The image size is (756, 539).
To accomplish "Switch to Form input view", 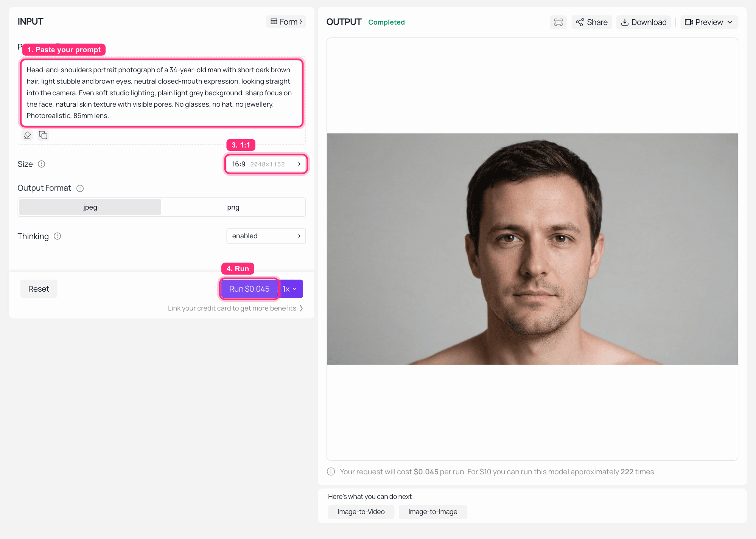I will click(286, 22).
